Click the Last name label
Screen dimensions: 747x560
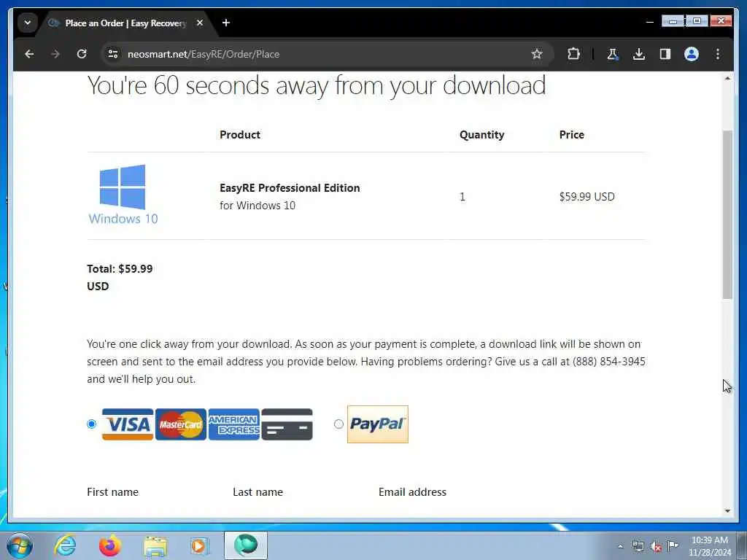pyautogui.click(x=258, y=492)
